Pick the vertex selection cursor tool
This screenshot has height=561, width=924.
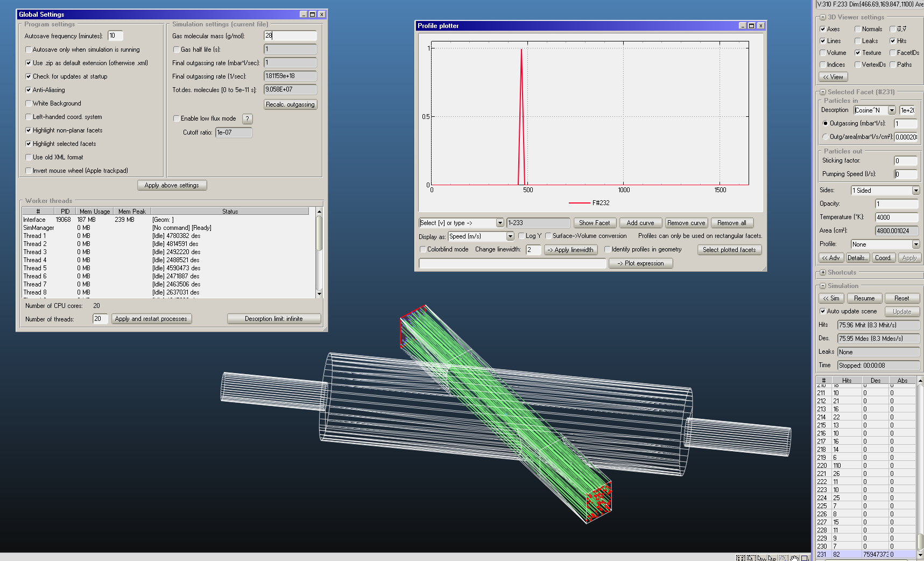(x=762, y=558)
